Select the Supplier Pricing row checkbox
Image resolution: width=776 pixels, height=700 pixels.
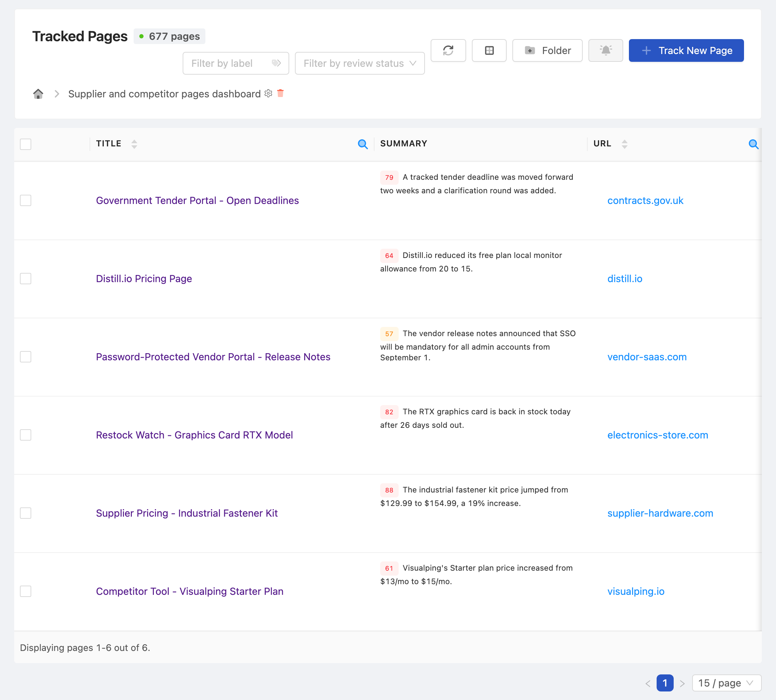pyautogui.click(x=26, y=513)
